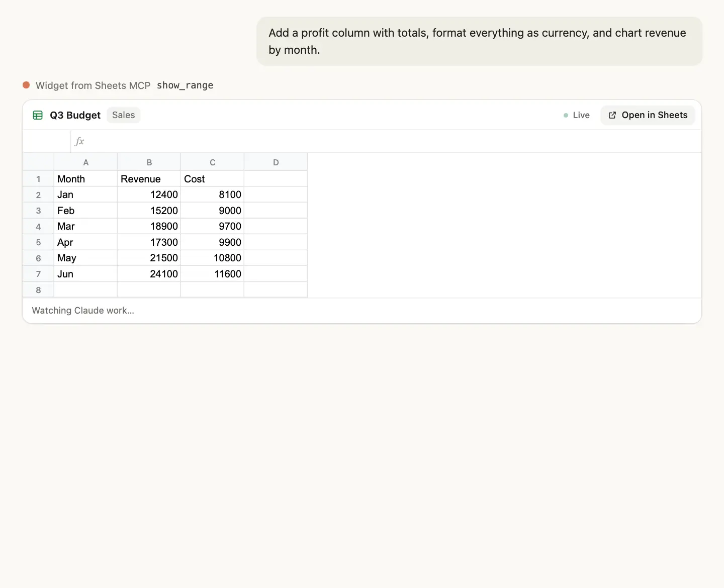Image resolution: width=724 pixels, height=588 pixels.
Task: Click the 9900 cost cell
Action: pyautogui.click(x=213, y=242)
